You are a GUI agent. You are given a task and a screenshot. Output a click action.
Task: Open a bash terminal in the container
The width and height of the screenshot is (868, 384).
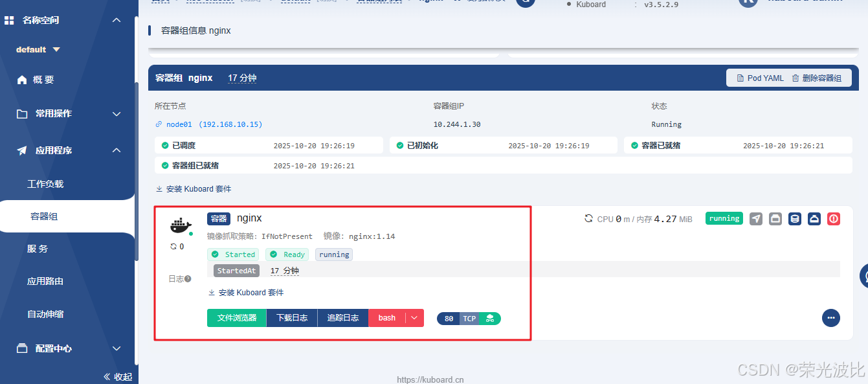[387, 318]
